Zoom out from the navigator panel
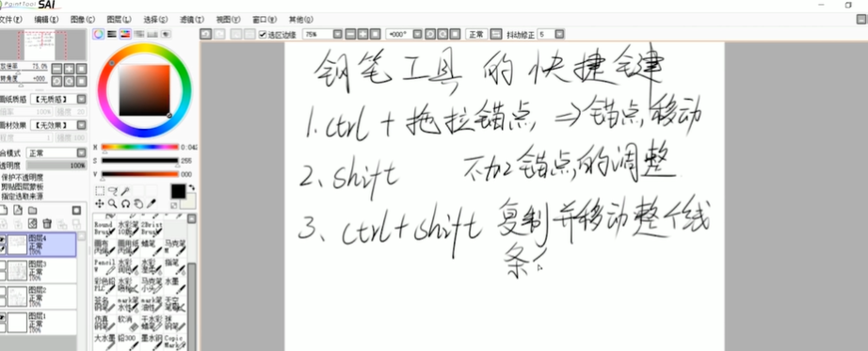This screenshot has width=868, height=351. pos(56,69)
